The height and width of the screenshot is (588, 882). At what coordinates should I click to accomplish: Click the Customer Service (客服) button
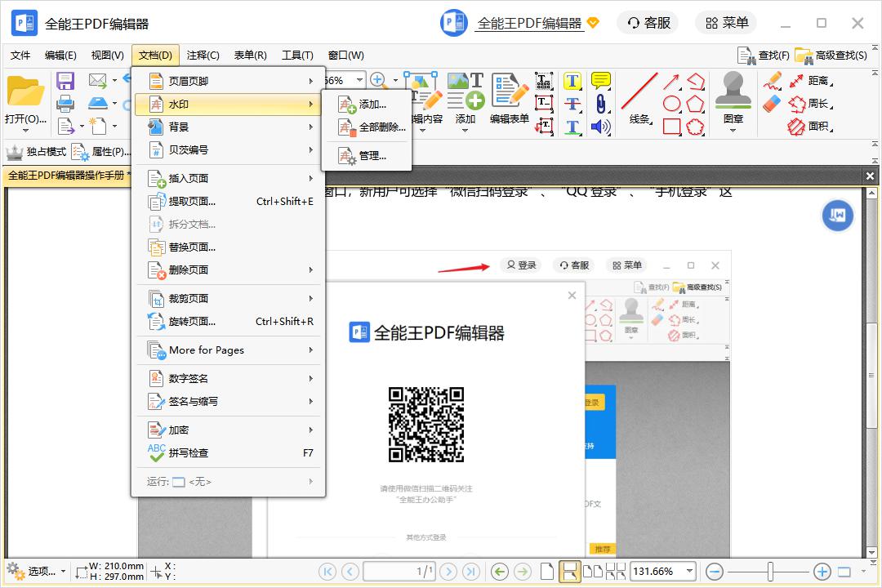click(x=648, y=23)
